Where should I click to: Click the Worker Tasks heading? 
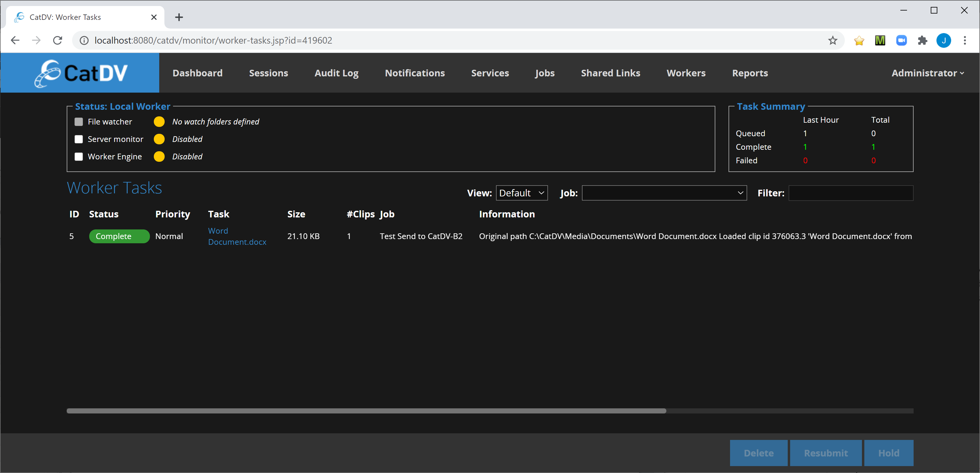[114, 188]
